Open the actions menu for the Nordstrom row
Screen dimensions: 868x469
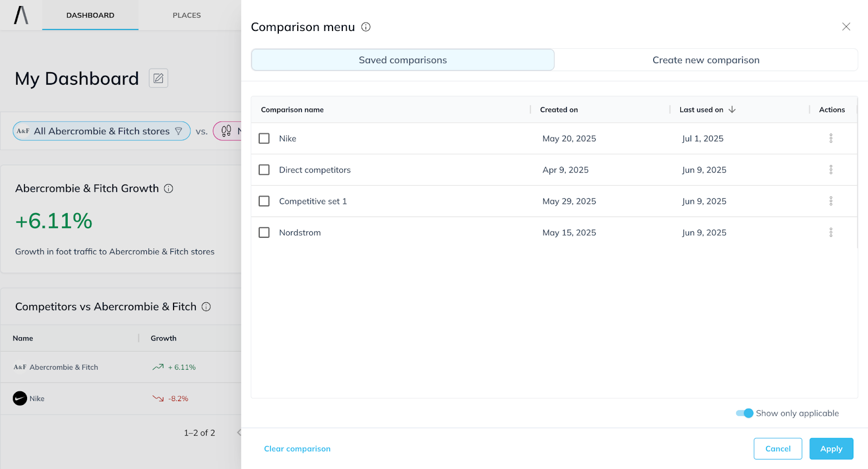(831, 232)
